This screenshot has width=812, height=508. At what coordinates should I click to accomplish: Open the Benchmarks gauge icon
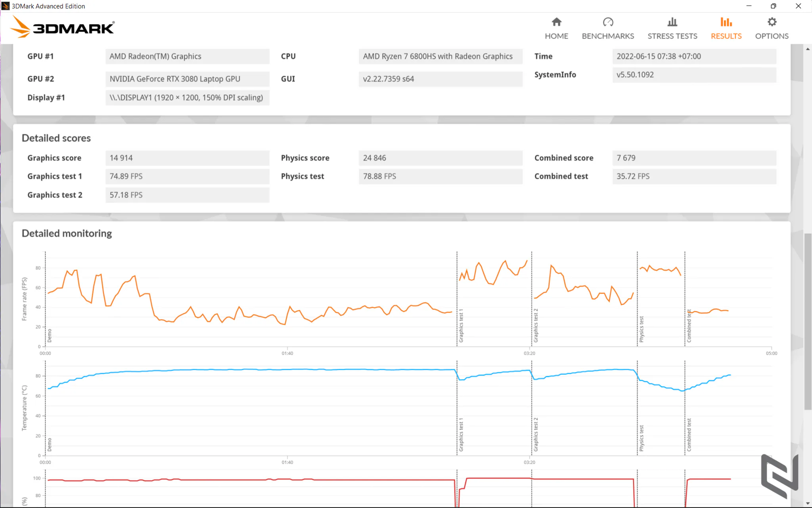(608, 22)
